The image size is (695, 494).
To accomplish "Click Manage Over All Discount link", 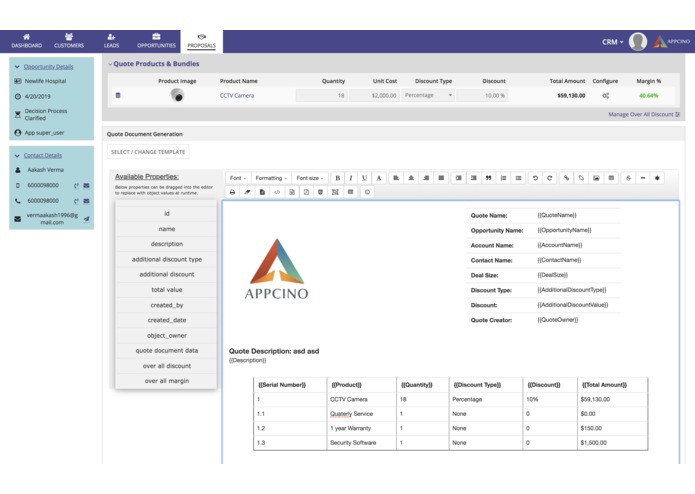I will pyautogui.click(x=644, y=114).
